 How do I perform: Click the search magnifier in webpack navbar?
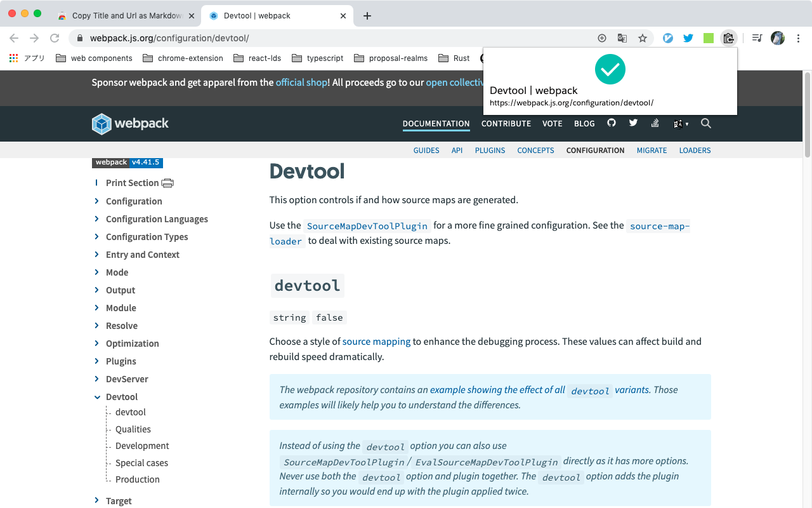click(706, 123)
